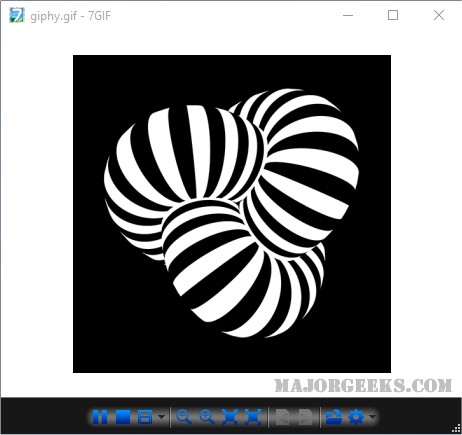Expand the settings dropdown arrow

pyautogui.click(x=372, y=417)
